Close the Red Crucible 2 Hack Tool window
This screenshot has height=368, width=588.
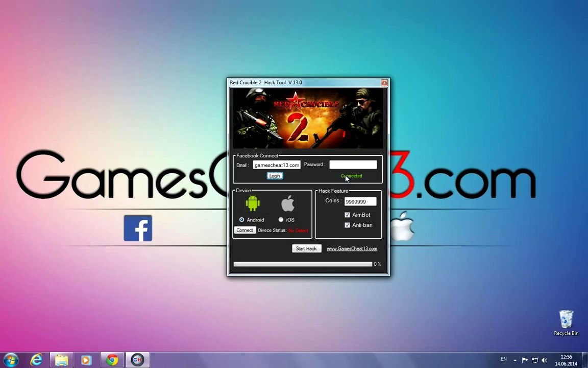[x=384, y=83]
